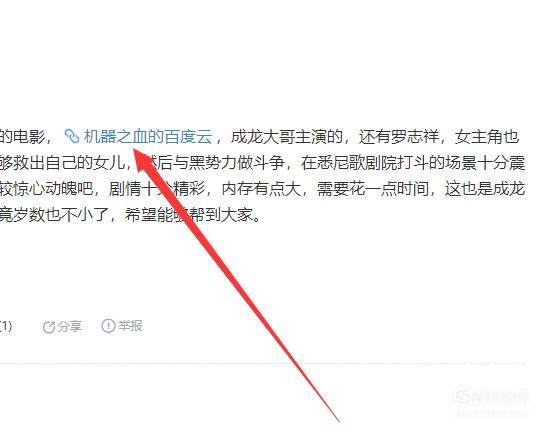The image size is (554, 443).
Task: Open the 机器之血的百度云 hyperlink
Action: tap(148, 137)
